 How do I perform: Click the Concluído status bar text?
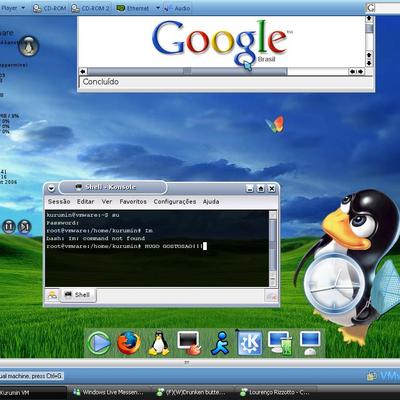click(x=101, y=82)
